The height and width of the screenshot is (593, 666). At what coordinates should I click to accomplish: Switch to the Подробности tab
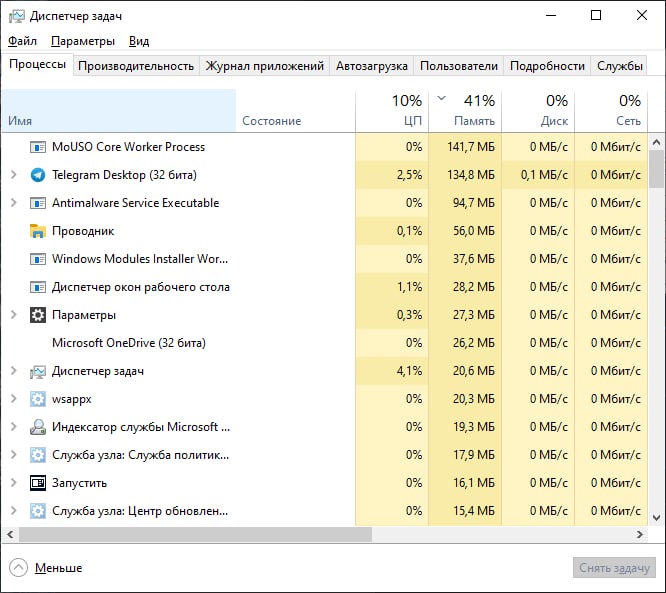[547, 66]
